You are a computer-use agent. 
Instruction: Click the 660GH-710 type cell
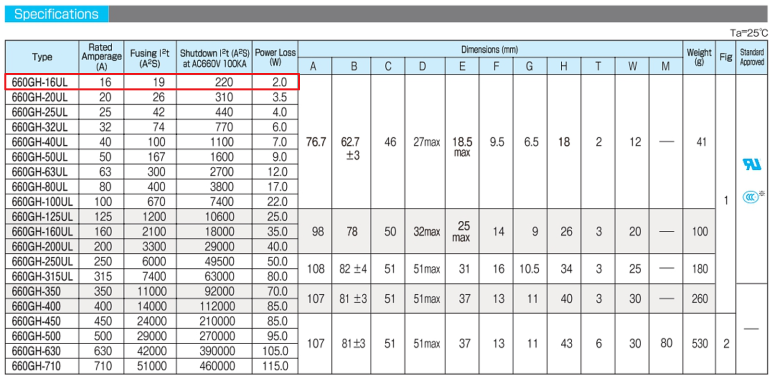coord(42,366)
